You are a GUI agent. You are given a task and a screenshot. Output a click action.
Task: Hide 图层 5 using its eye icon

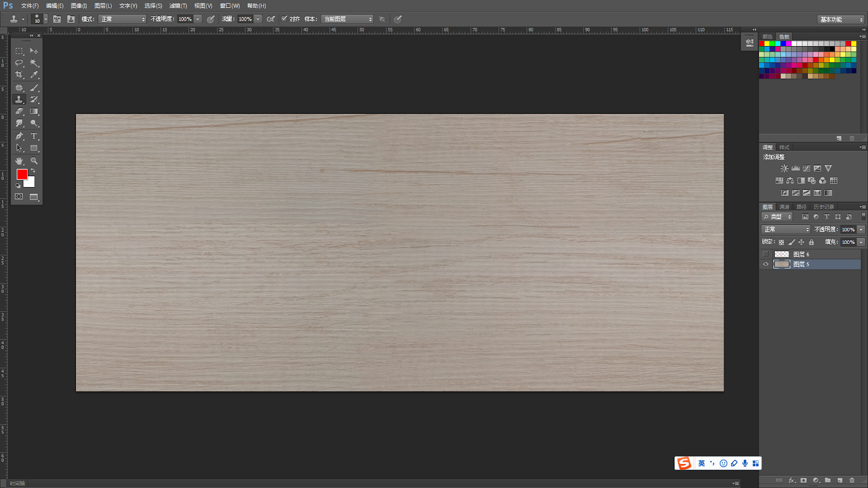coord(766,265)
